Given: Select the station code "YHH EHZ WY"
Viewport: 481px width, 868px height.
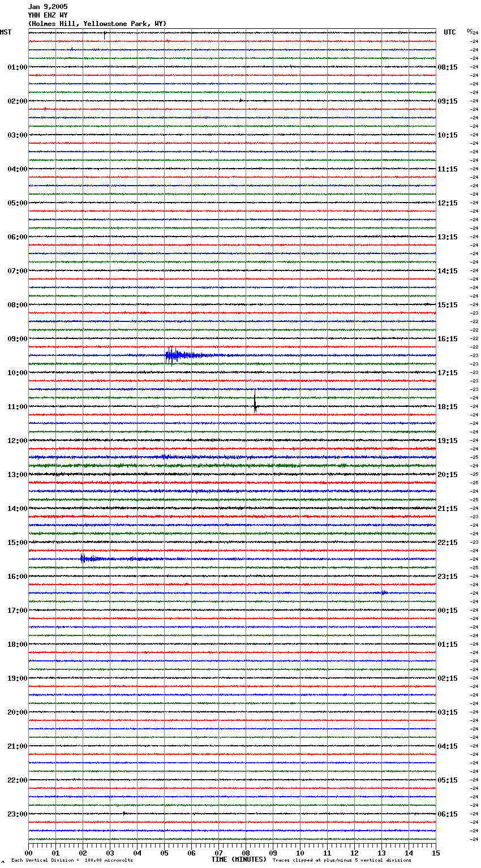Looking at the screenshot, I should 48,15.
